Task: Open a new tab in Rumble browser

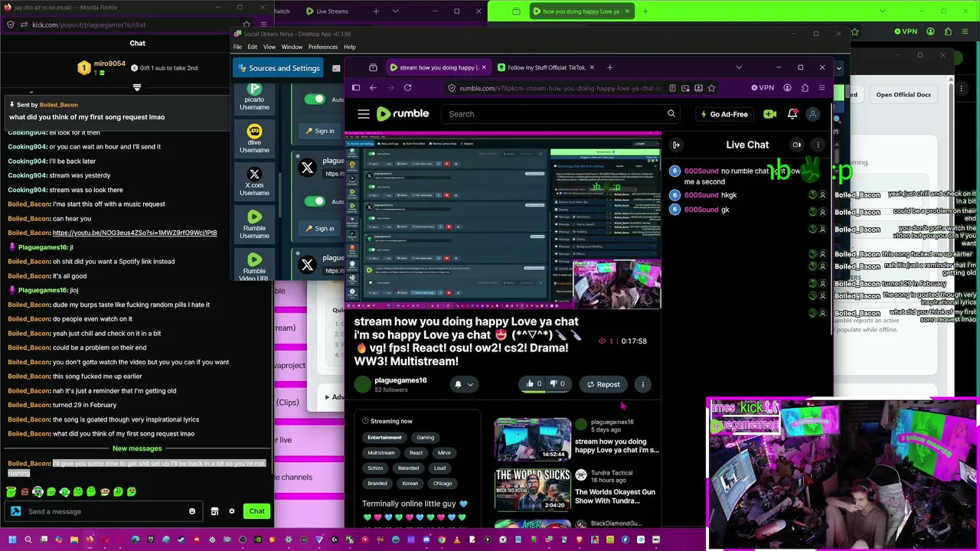Action: pos(610,67)
